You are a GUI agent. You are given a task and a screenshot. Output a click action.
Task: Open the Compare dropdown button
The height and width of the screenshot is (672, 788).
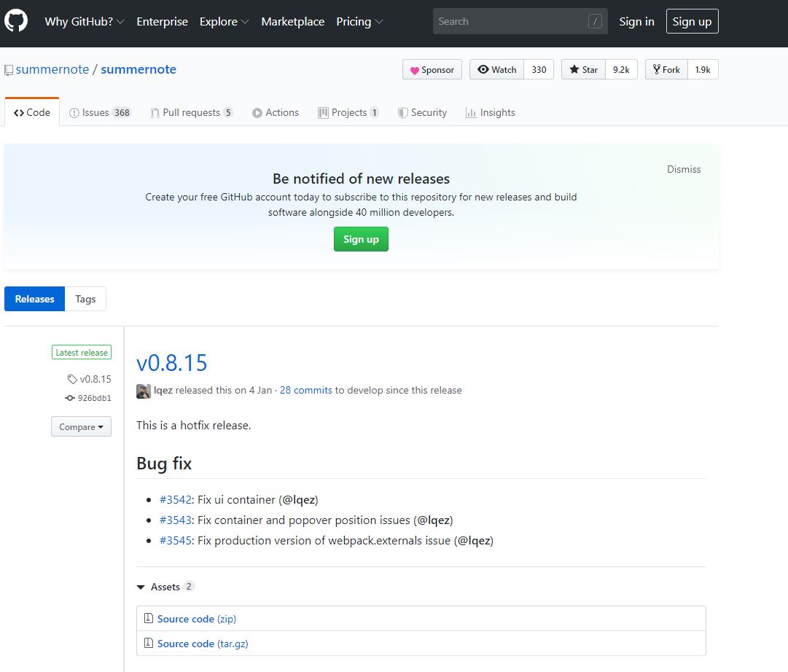tap(81, 426)
